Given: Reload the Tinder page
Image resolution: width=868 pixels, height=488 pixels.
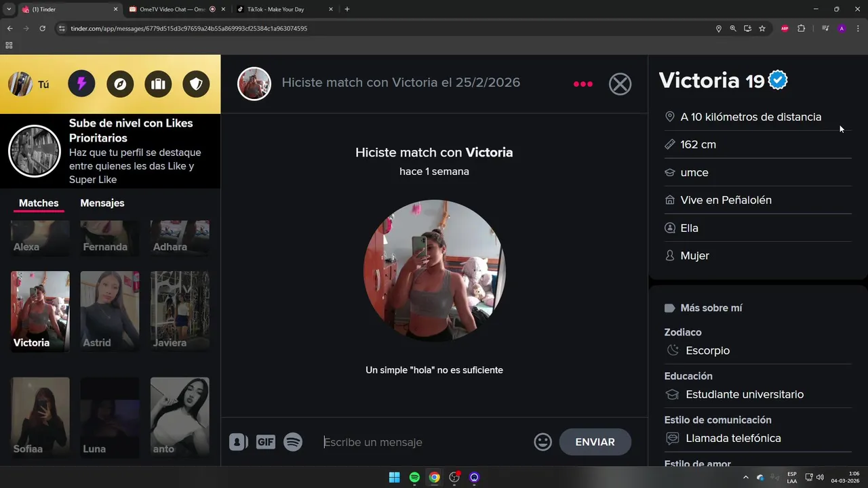Looking at the screenshot, I should point(42,28).
